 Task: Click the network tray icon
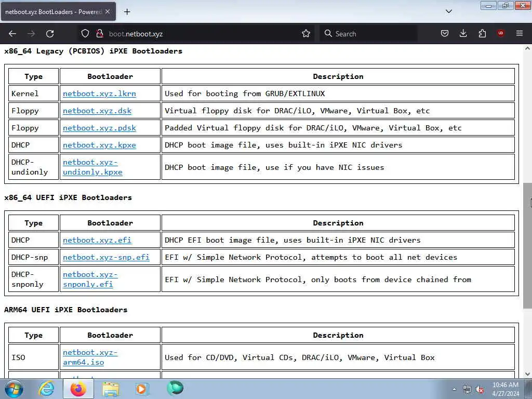pos(467,390)
